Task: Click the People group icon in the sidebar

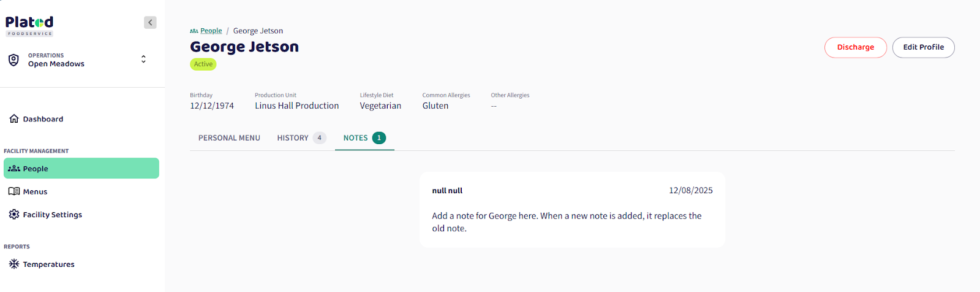Action: pyautogui.click(x=14, y=169)
